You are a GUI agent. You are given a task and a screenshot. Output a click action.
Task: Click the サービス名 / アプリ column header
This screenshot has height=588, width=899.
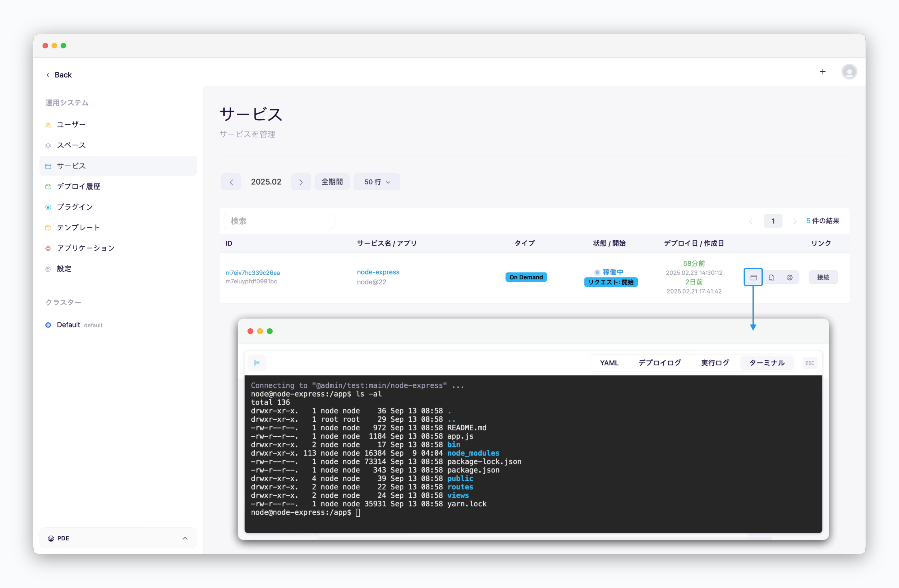[387, 244]
